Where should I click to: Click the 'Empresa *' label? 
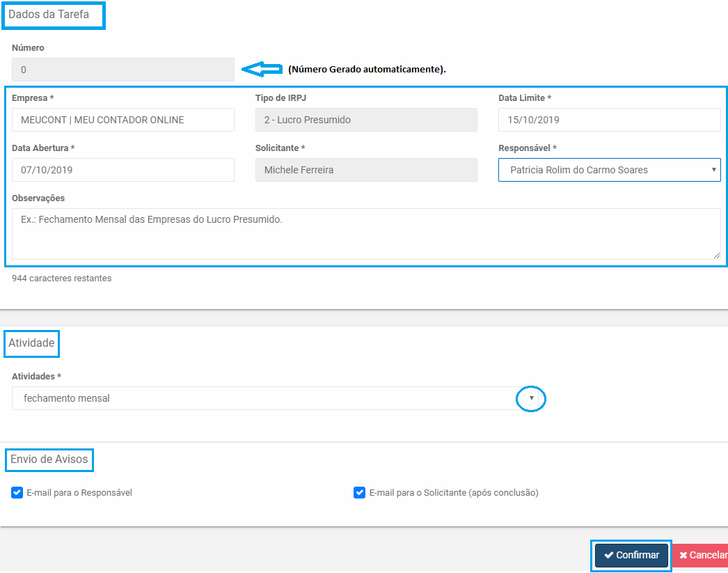tap(33, 98)
